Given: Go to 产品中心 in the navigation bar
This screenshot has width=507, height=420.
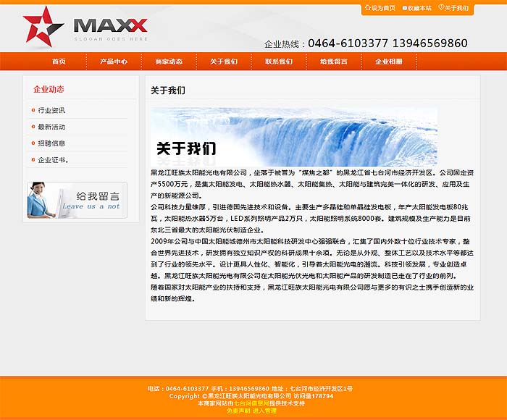Looking at the screenshot, I should tap(114, 62).
